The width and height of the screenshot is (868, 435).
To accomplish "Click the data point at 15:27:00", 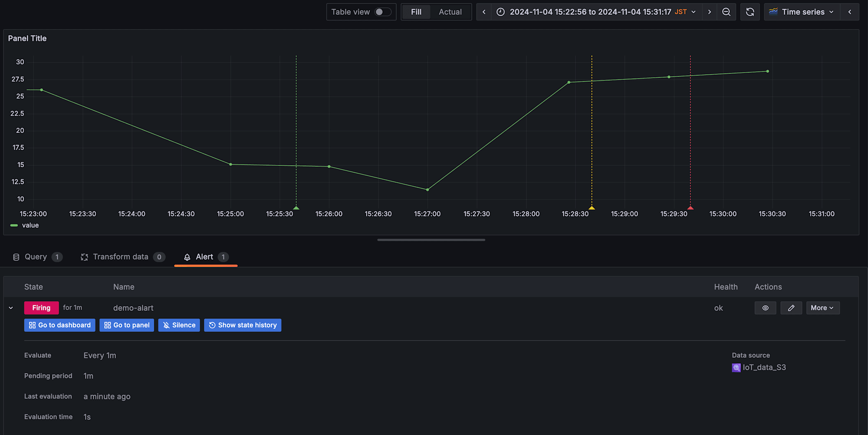I will click(427, 190).
